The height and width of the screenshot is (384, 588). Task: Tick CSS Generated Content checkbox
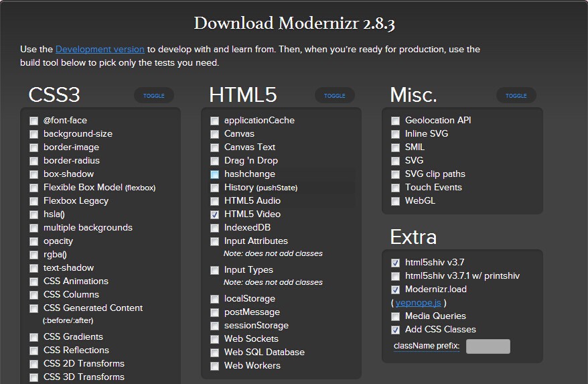coord(33,308)
